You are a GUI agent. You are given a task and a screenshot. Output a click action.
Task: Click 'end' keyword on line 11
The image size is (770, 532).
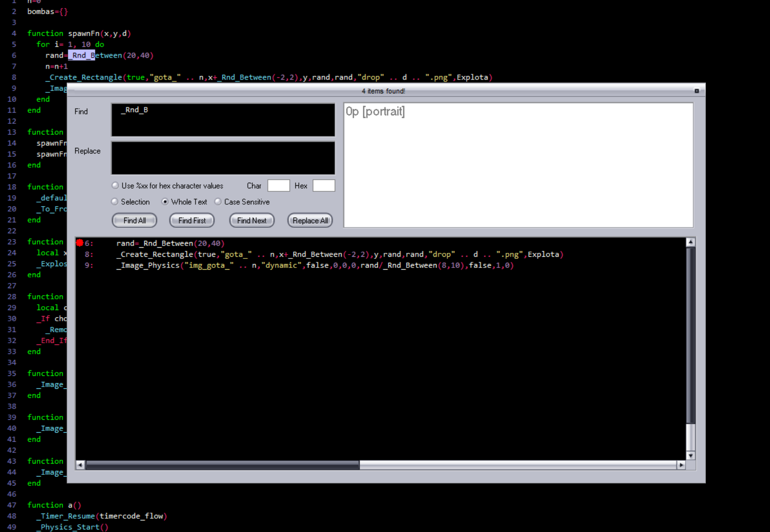point(34,111)
